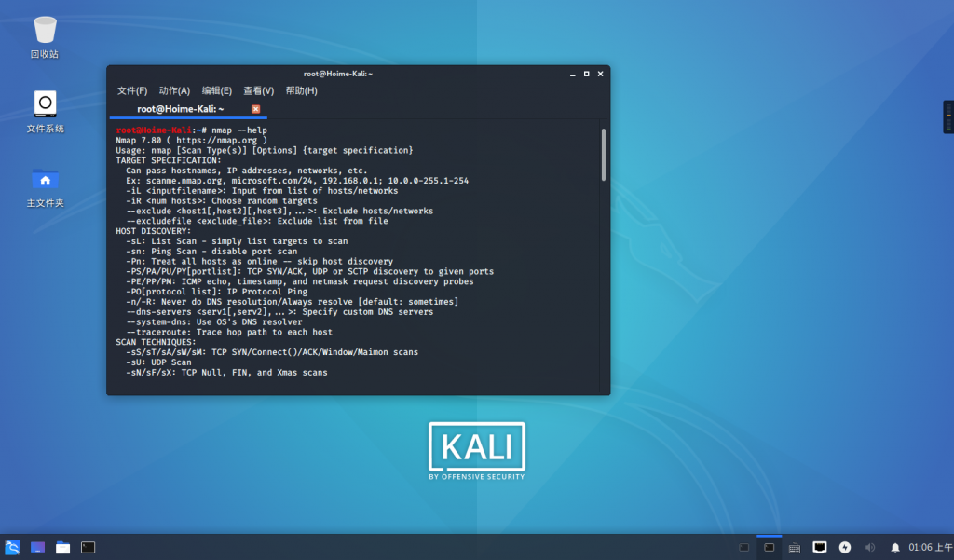This screenshot has height=560, width=954.
Task: Click the 'Usage: nmap [Scan Type(s)]' line
Action: click(x=264, y=150)
